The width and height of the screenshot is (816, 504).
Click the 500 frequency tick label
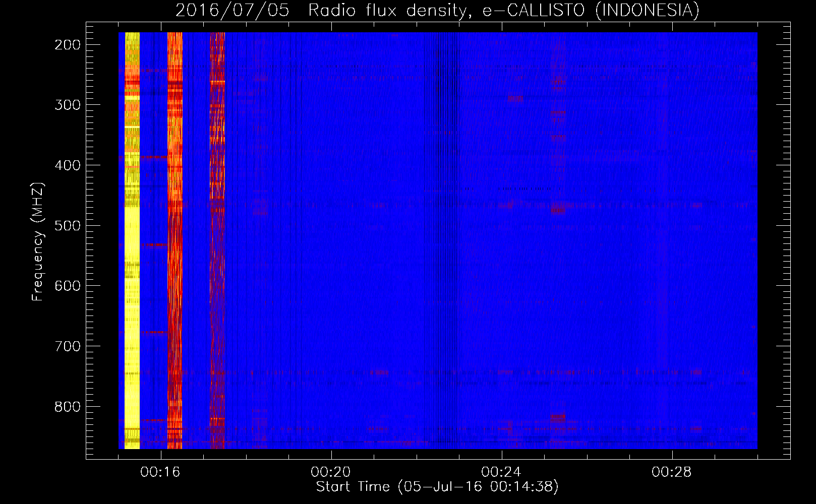[68, 225]
